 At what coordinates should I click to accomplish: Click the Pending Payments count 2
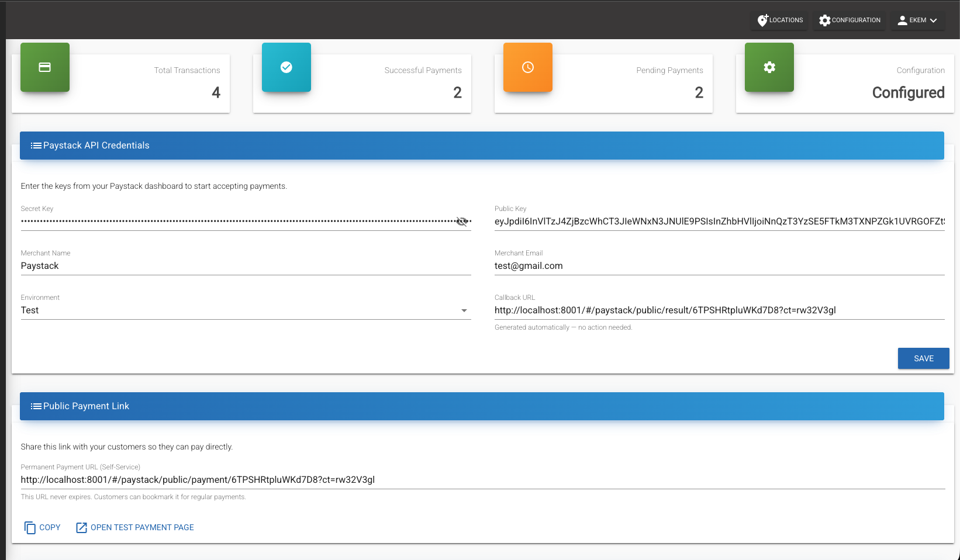699,92
